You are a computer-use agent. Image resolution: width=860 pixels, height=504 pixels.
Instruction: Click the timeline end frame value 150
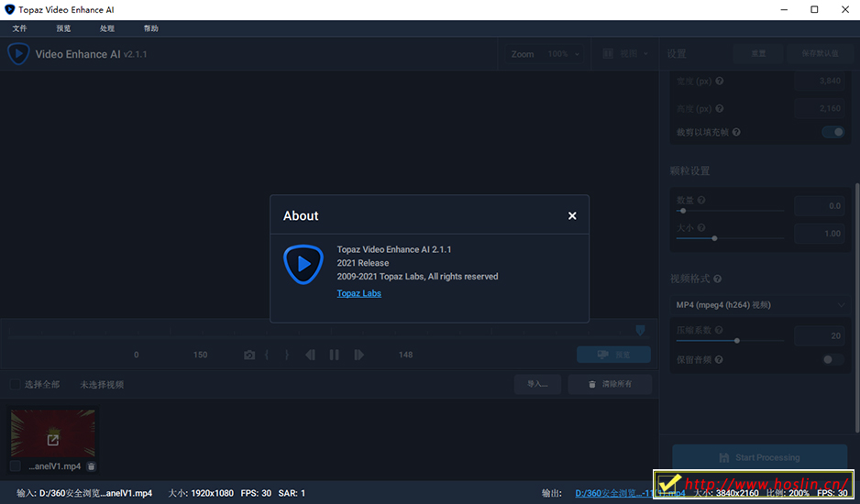point(200,355)
